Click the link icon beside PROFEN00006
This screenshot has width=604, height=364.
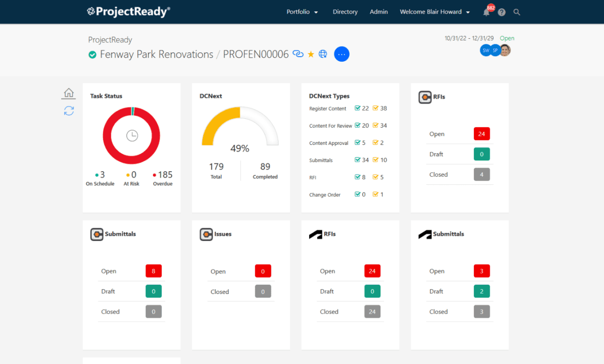298,54
